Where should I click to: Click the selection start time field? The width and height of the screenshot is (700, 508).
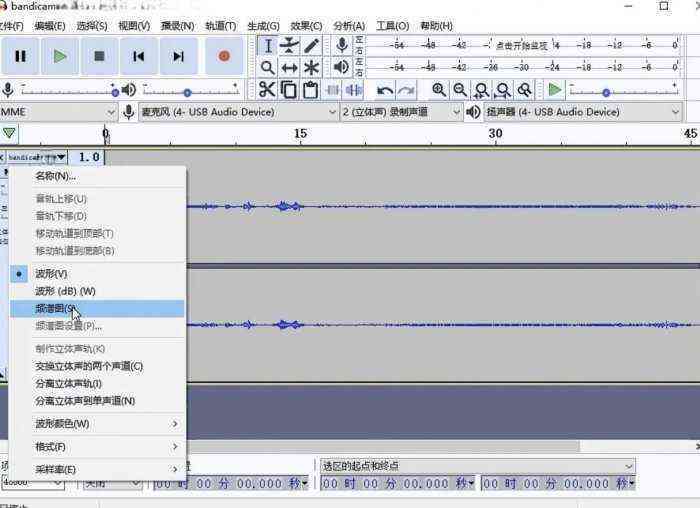tap(397, 483)
